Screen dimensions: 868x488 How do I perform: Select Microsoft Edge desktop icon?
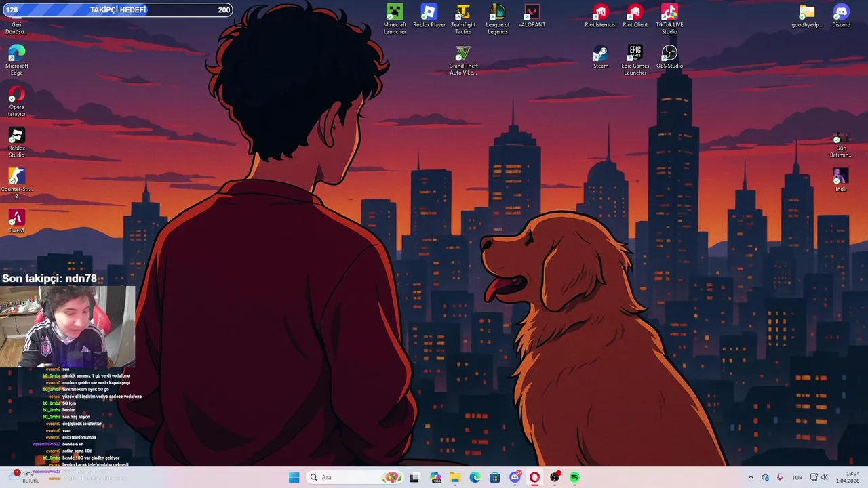click(16, 60)
